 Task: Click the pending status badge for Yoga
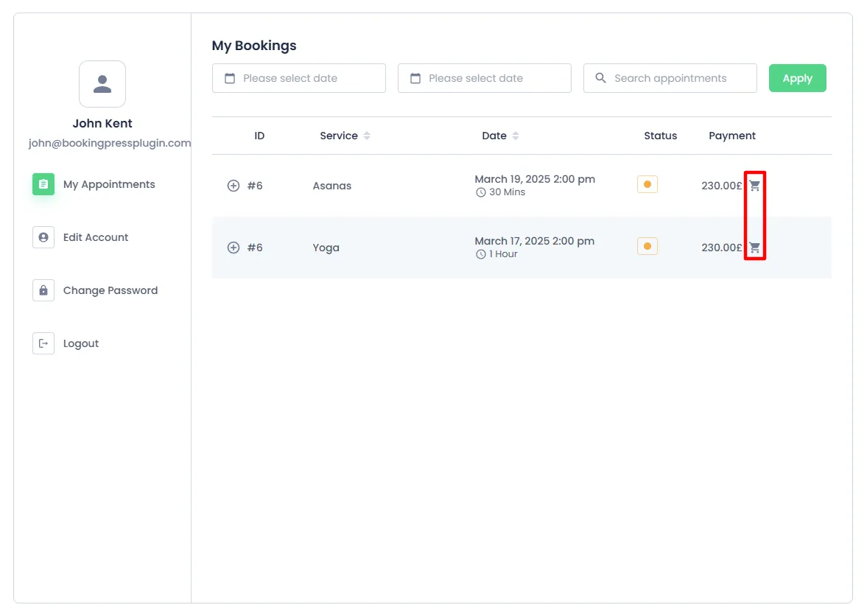647,246
